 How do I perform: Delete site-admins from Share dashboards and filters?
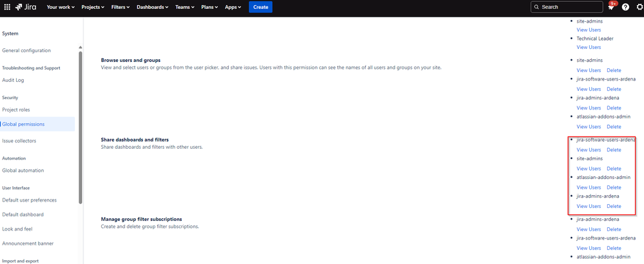(614, 169)
